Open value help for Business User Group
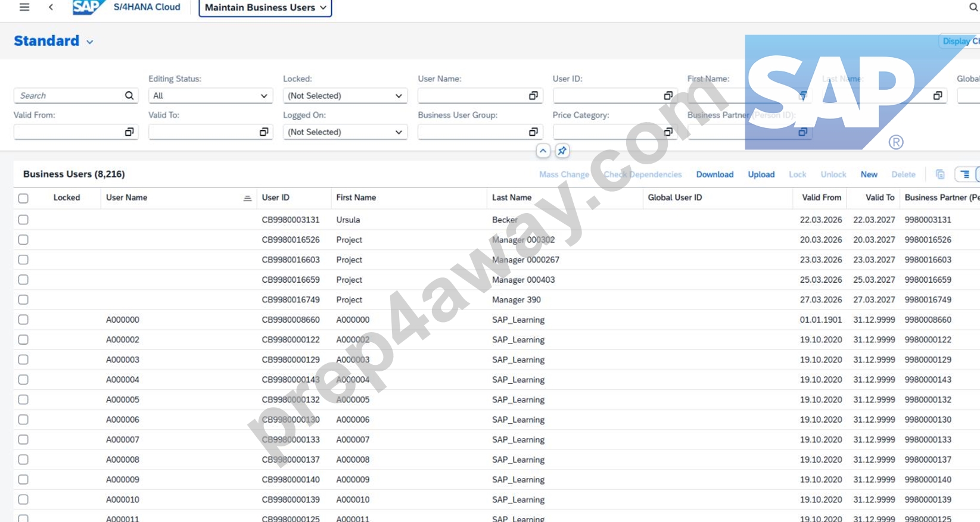The image size is (980, 522). [x=533, y=132]
